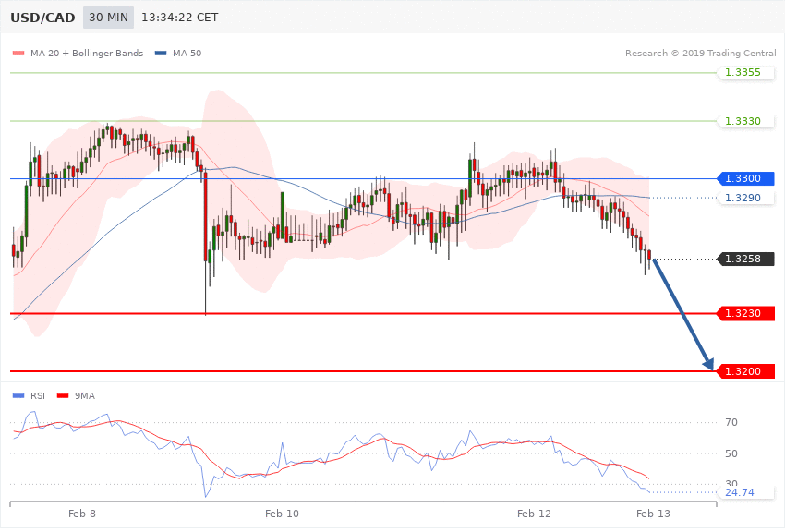The width and height of the screenshot is (785, 532).
Task: Click the RSI blue legend swatch
Action: [x=18, y=396]
